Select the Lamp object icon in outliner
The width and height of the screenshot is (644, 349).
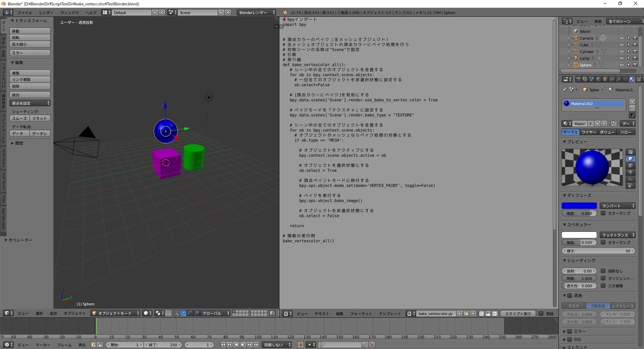[576, 58]
